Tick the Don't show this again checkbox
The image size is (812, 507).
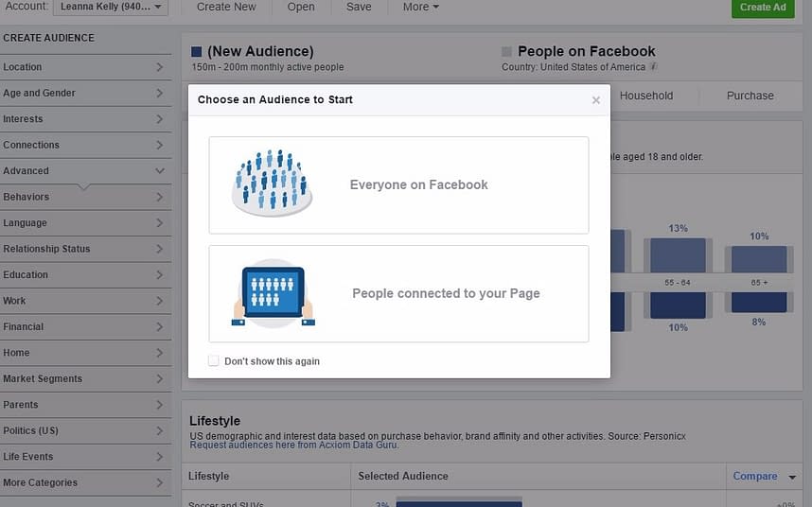coord(213,360)
